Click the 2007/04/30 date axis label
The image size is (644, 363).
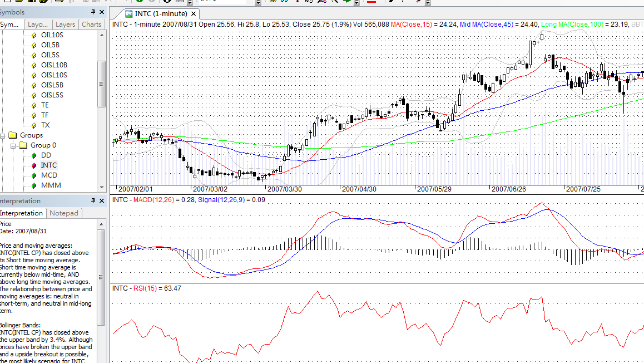[359, 189]
